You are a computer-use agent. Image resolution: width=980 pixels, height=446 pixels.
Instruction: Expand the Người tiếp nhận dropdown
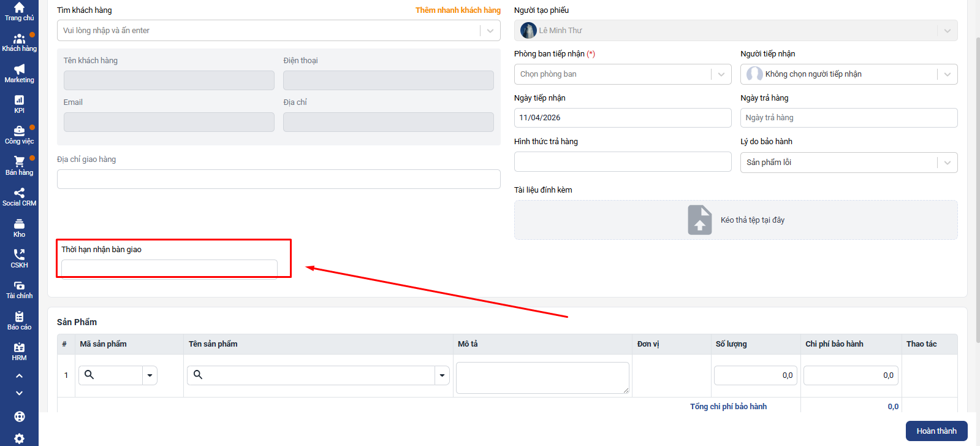[947, 74]
